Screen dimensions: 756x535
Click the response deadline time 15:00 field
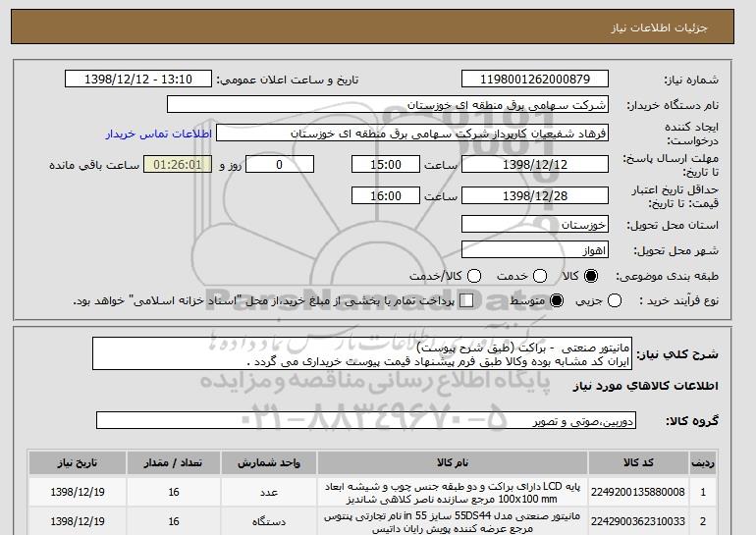(x=386, y=164)
